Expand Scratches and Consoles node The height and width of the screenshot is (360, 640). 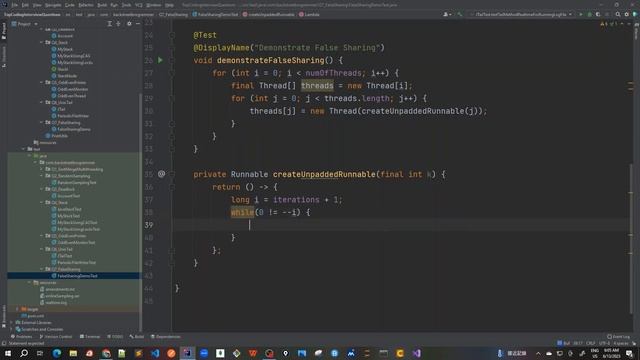click(11, 329)
